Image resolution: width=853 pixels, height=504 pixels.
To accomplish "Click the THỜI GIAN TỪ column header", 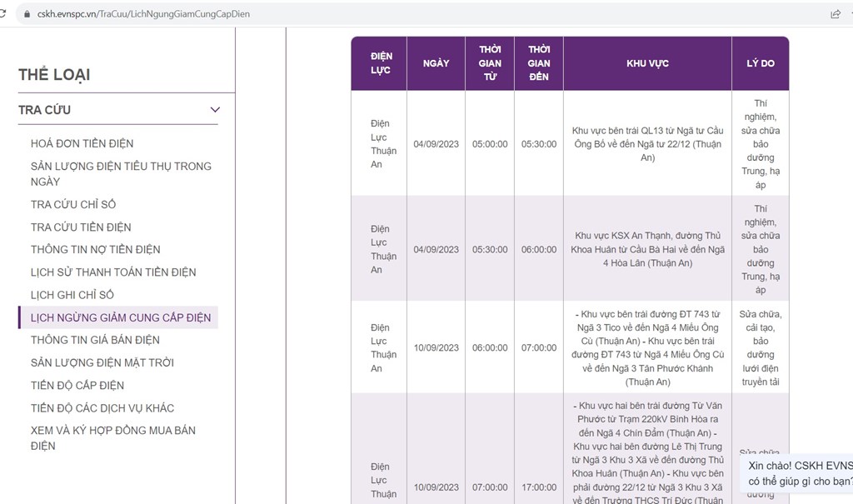I will (x=490, y=63).
